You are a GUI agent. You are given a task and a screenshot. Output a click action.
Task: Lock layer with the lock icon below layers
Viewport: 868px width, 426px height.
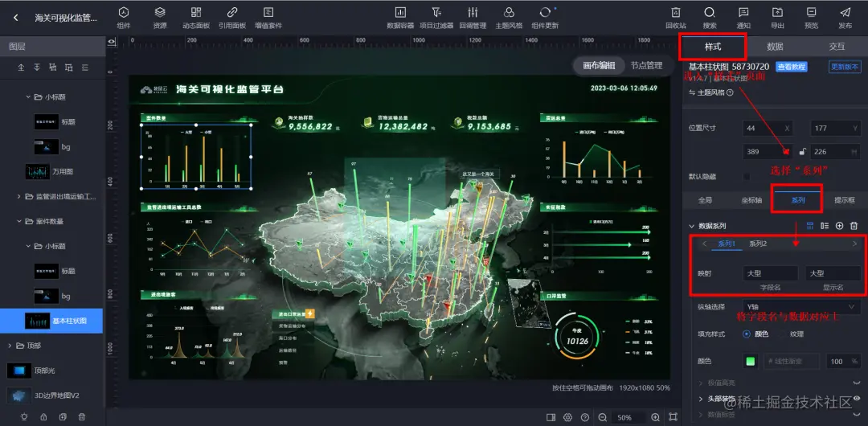[43, 416]
